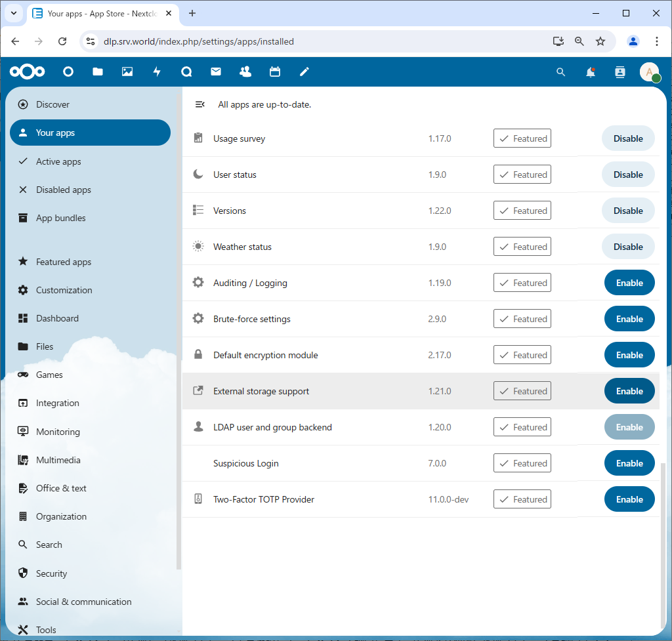Disable the Usage survey app
Screen dimensions: 672x641
(627, 138)
